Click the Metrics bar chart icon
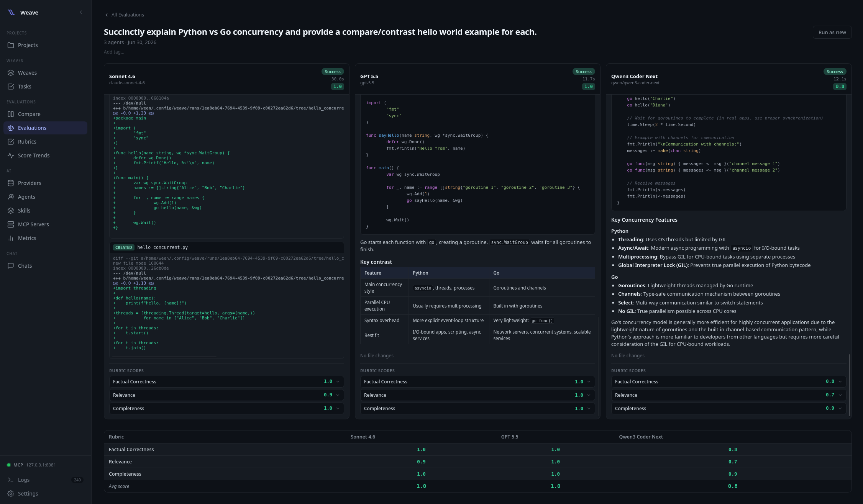 tap(11, 238)
